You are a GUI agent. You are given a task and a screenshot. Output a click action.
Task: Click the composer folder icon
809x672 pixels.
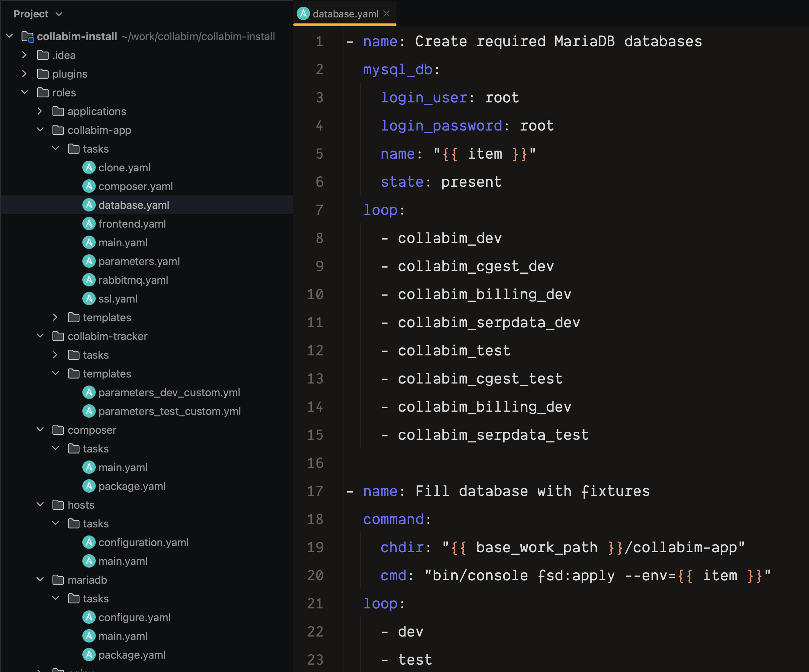58,430
